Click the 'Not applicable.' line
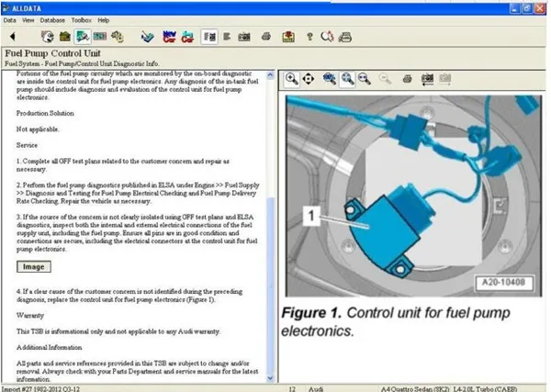The width and height of the screenshot is (551, 392). pos(38,129)
